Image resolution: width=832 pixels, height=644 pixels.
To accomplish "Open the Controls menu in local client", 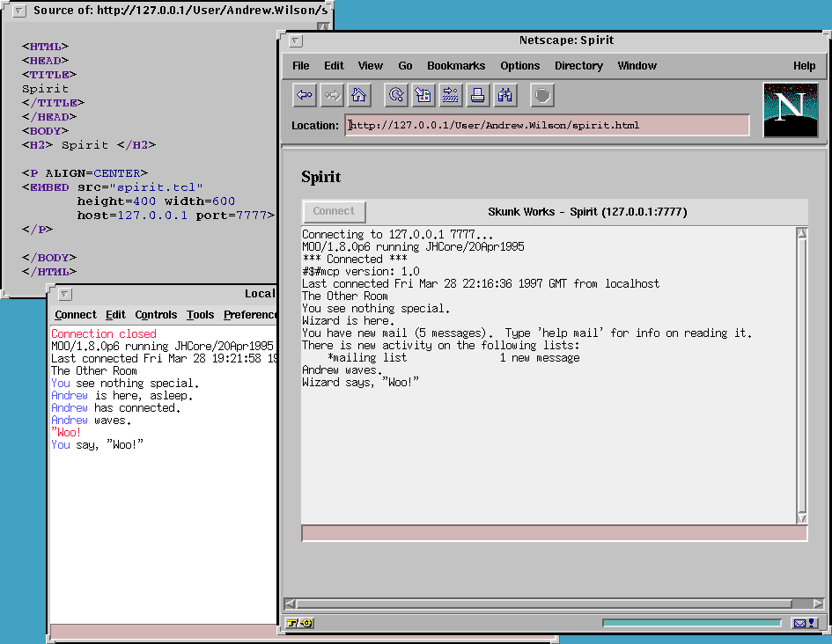I will click(x=156, y=315).
